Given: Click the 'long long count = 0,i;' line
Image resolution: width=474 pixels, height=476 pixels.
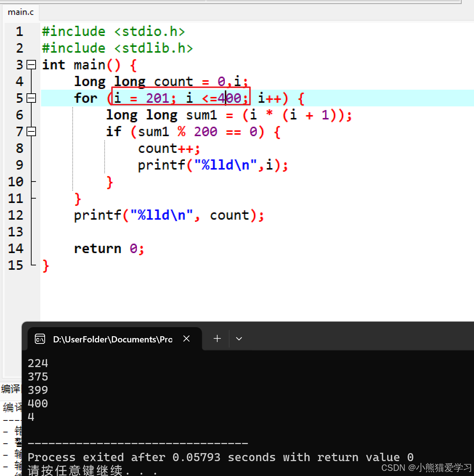Looking at the screenshot, I should click(161, 81).
